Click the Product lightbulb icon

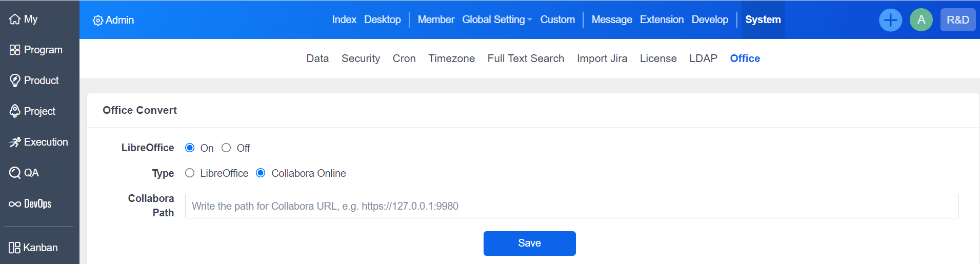tap(15, 80)
